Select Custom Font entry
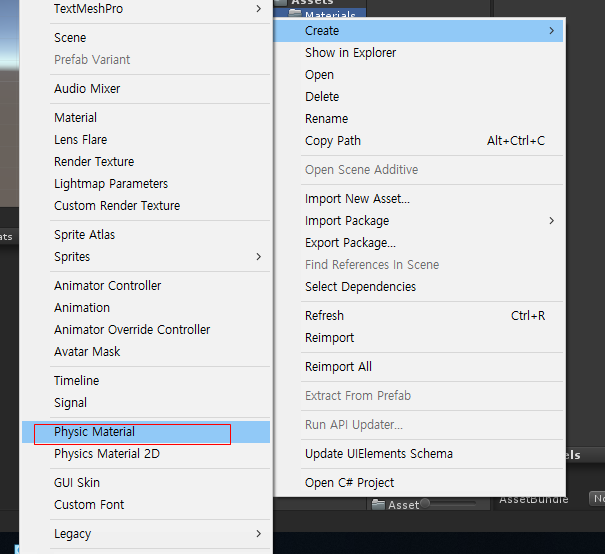This screenshot has width=605, height=554. pos(146,505)
